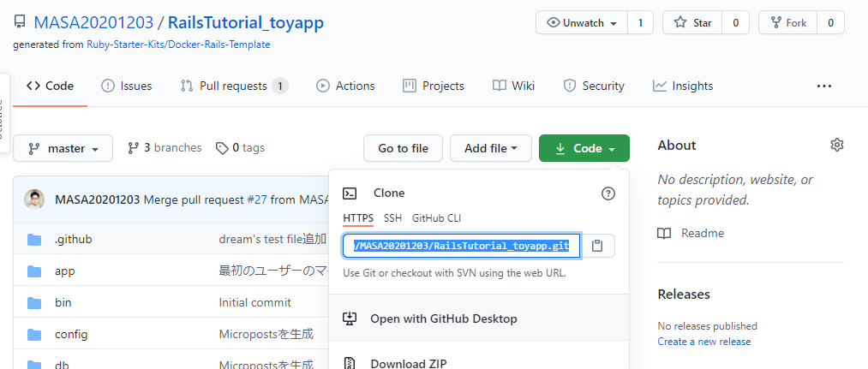Select the SSH clone tab
This screenshot has height=369, width=868.
(393, 218)
